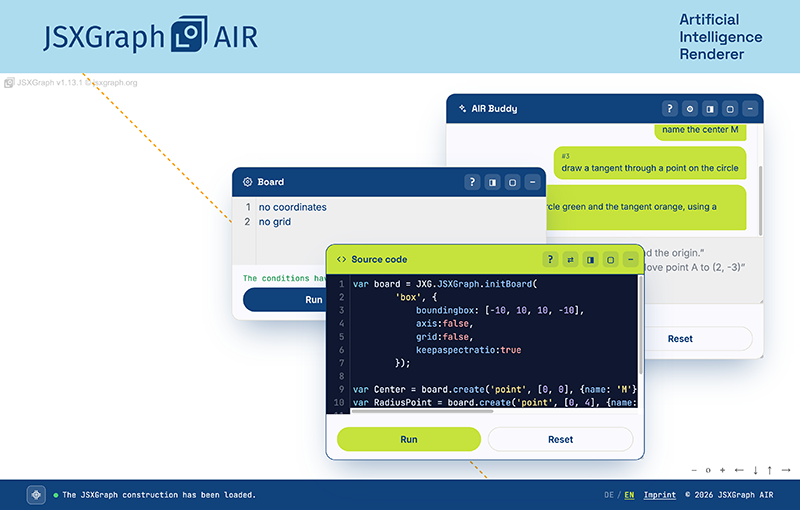Image resolution: width=800 pixels, height=510 pixels.
Task: Click the 'Artificial Intelligence Renderer' header text
Action: coord(720,37)
